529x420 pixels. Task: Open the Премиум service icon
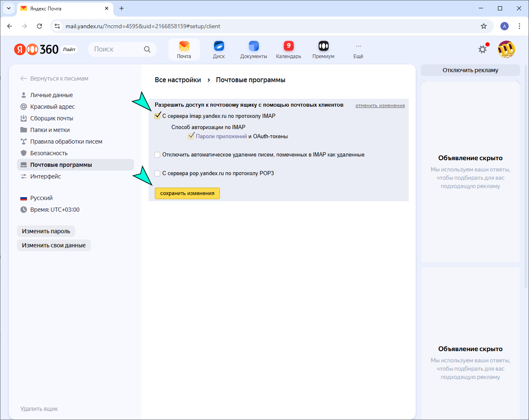323,49
